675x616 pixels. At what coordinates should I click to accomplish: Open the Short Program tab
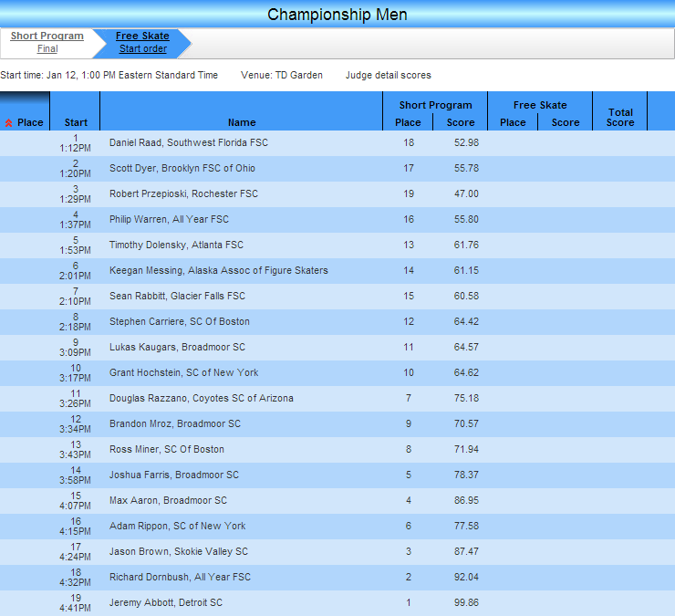[47, 36]
